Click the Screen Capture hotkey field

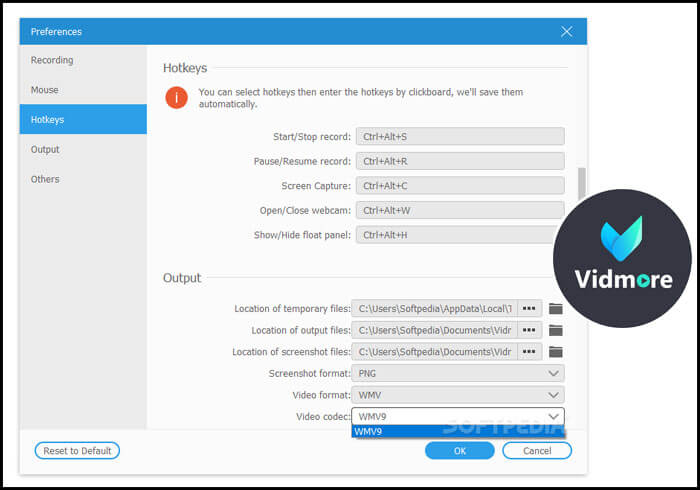(x=460, y=186)
